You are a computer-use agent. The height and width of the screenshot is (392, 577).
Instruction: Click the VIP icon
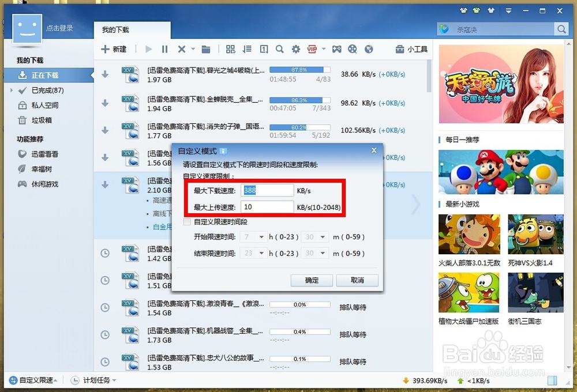point(312,49)
